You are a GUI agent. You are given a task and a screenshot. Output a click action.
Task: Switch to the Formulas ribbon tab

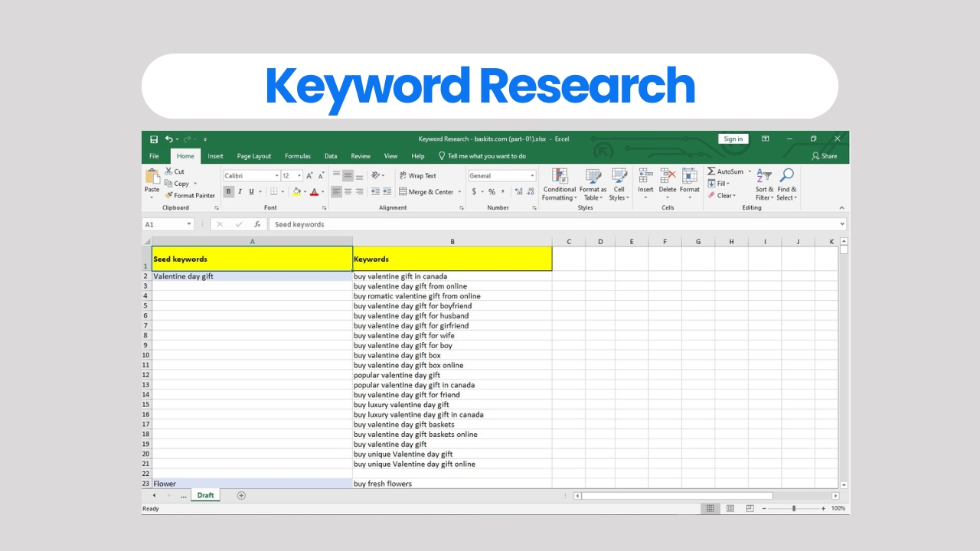[x=298, y=156]
